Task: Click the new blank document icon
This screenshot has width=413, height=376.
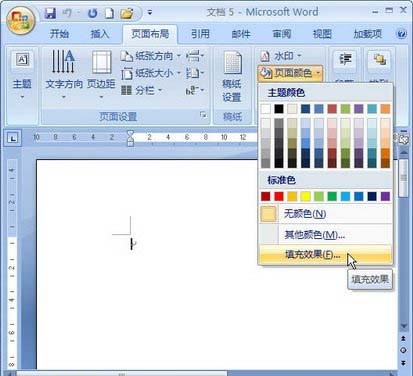Action: click(x=109, y=13)
